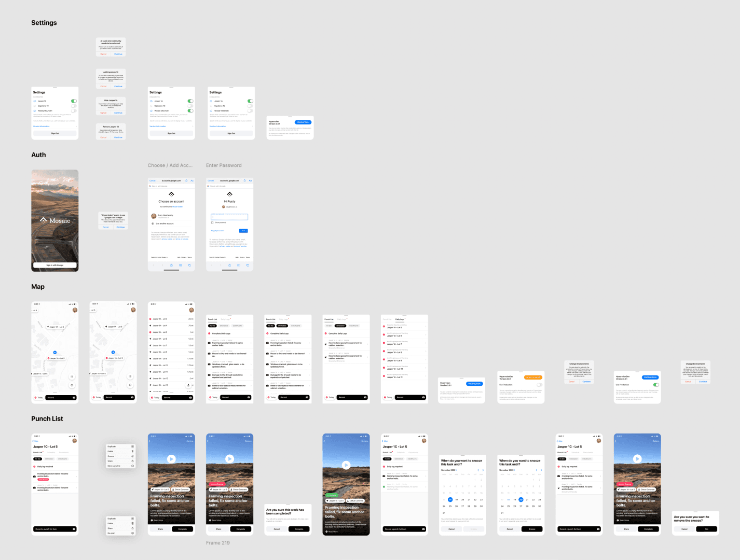The width and height of the screenshot is (740, 560).
Task: Click the Jasper 1A – Lot 4 row in the lot distance list
Action: point(171,326)
